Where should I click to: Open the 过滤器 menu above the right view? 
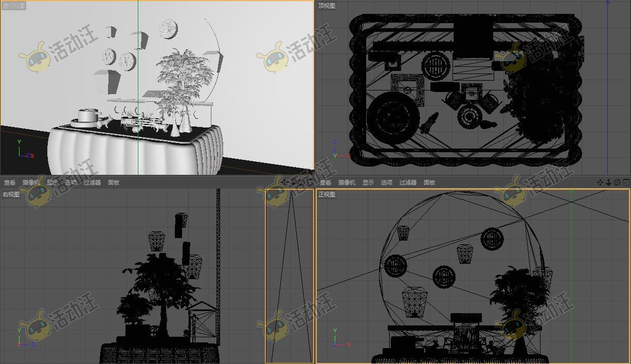tap(93, 183)
